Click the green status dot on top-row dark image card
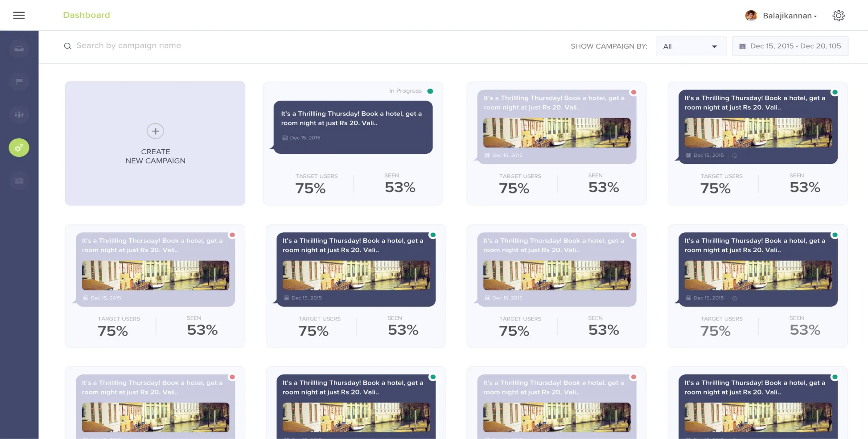The height and width of the screenshot is (439, 868). [835, 92]
